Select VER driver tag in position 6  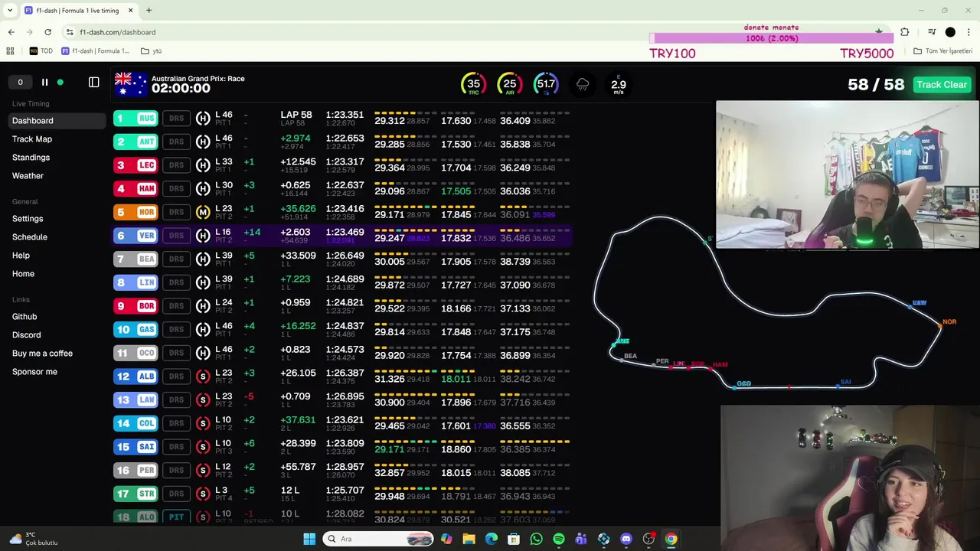136,236
